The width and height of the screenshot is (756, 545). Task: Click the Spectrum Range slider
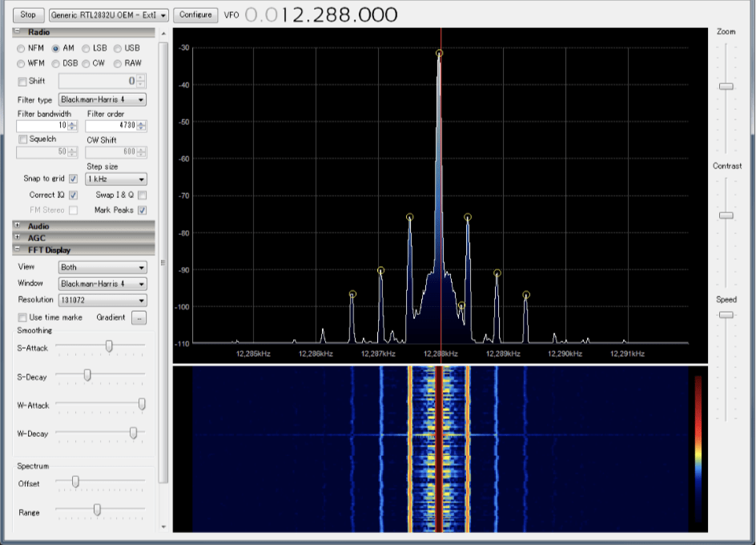[x=97, y=510]
